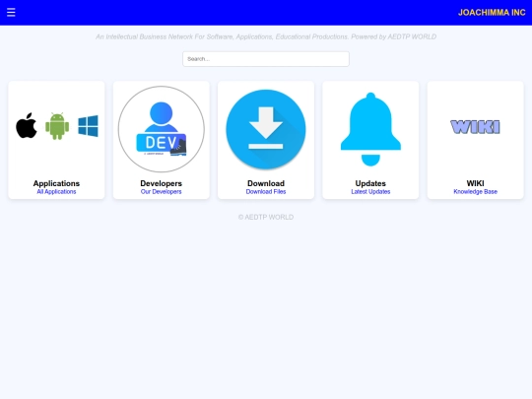
Task: Click the DEV developer badge icon
Action: (162, 129)
